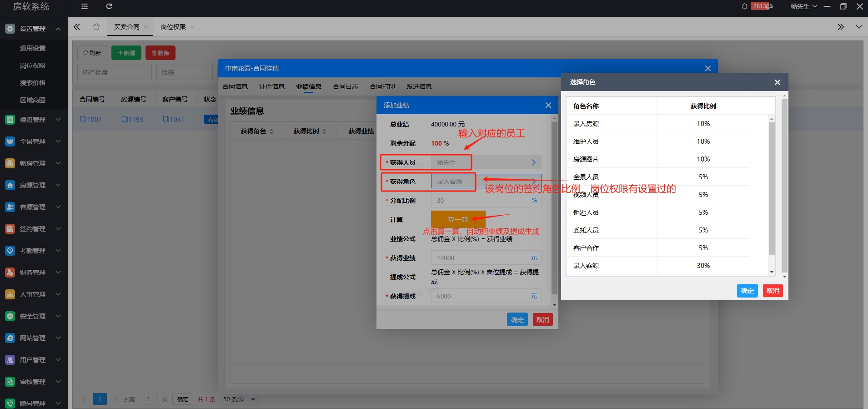Close the 岗位权限 tab

[x=192, y=27]
